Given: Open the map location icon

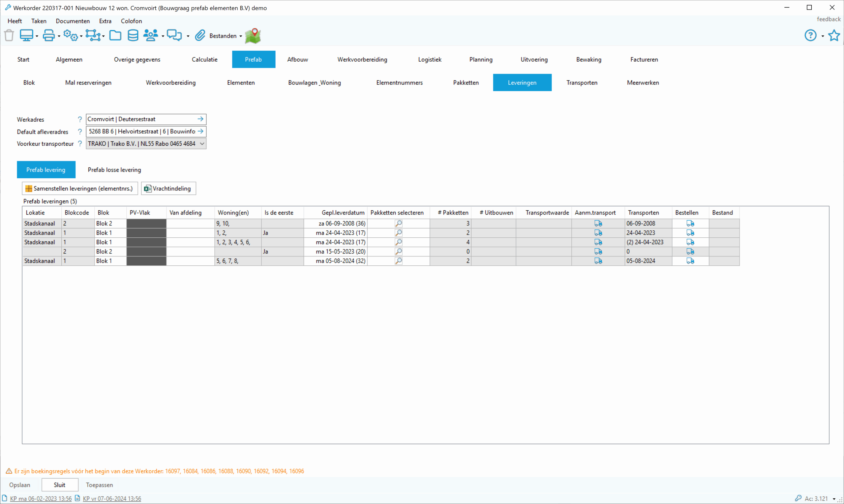Looking at the screenshot, I should point(253,36).
